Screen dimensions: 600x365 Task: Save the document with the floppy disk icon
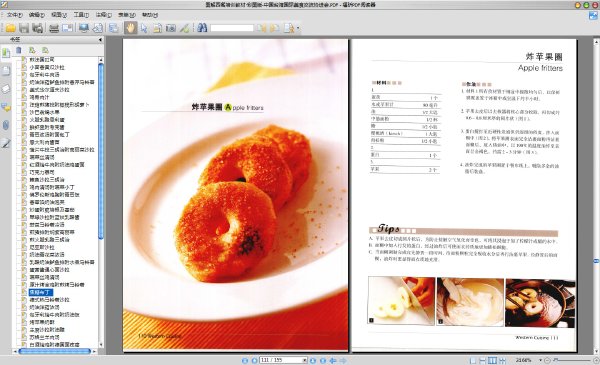tap(24, 28)
